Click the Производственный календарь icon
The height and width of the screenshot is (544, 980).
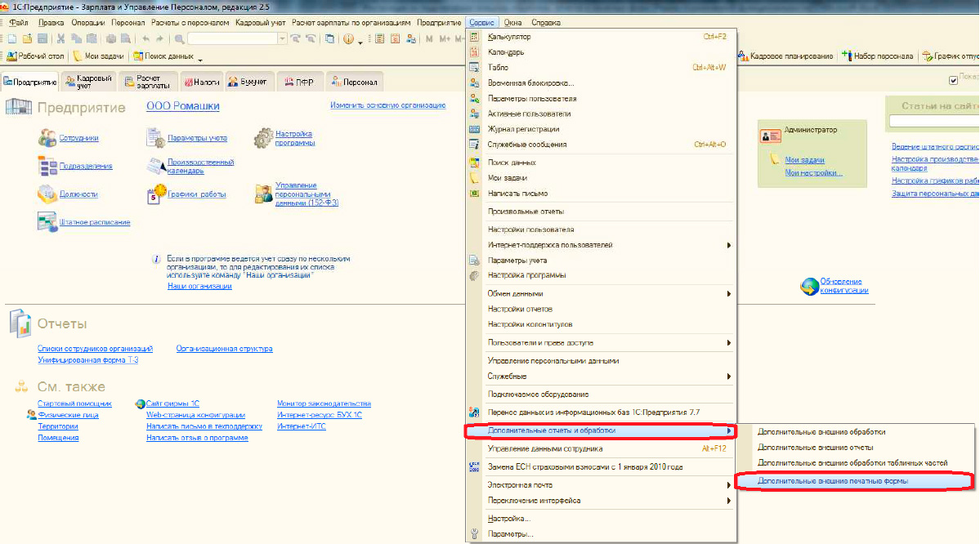point(155,166)
